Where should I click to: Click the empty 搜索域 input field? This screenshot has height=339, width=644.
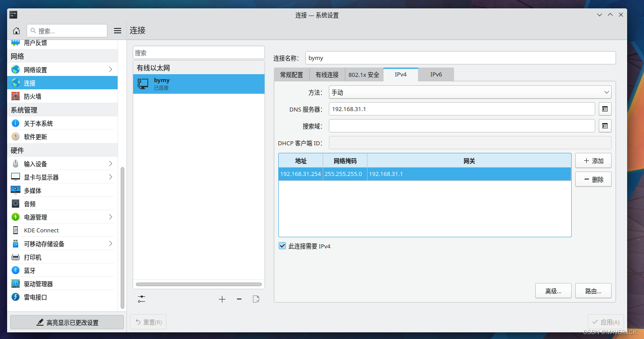(462, 126)
